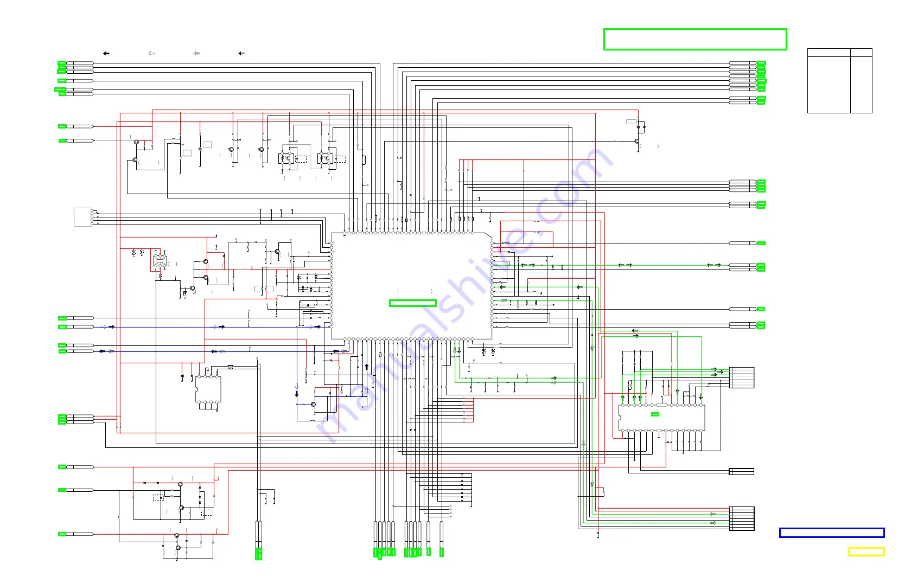Click the small yellow-outlined box below the blue box

(866, 551)
